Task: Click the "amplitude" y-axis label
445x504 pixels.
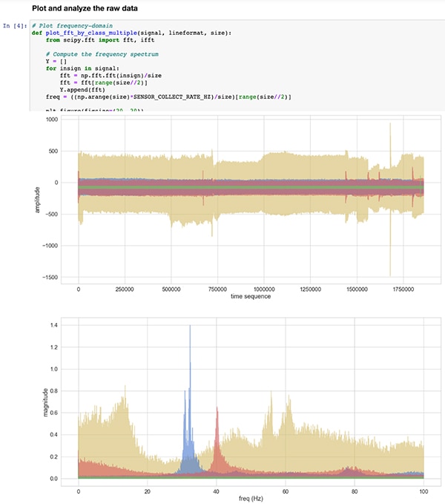Action: coord(36,199)
